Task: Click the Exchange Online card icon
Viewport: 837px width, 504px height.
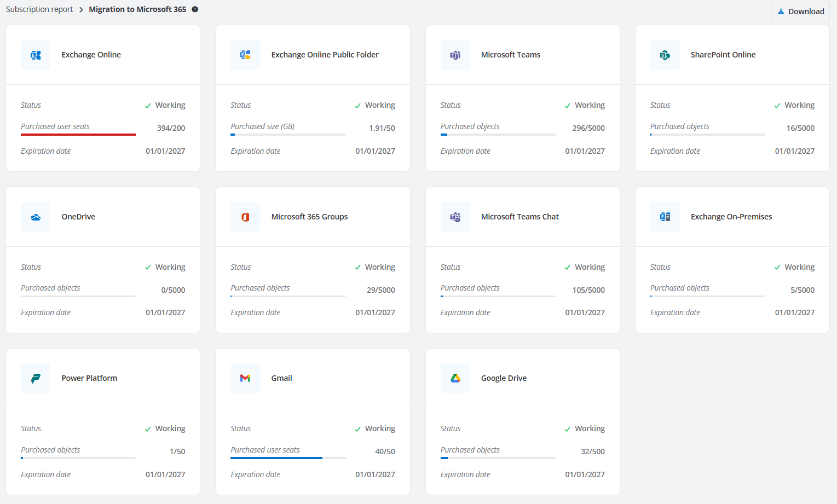Action: [x=36, y=55]
